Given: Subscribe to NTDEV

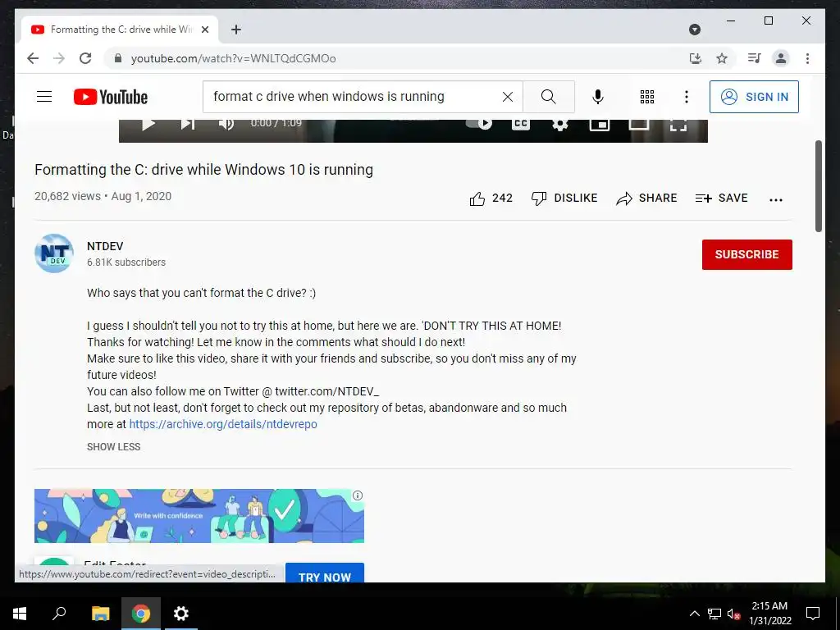Looking at the screenshot, I should (746, 254).
